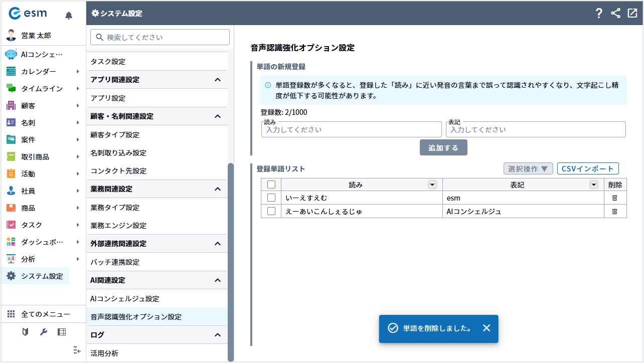The height and width of the screenshot is (363, 644).
Task: Open the 読み column filter dropdown
Action: pyautogui.click(x=432, y=185)
